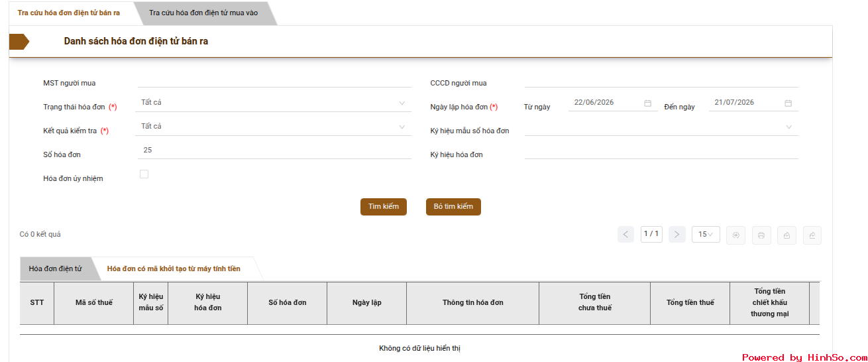This screenshot has height=362, width=868.
Task: Click the Ký hiệu hóa đơn column header
Action: 208,303
